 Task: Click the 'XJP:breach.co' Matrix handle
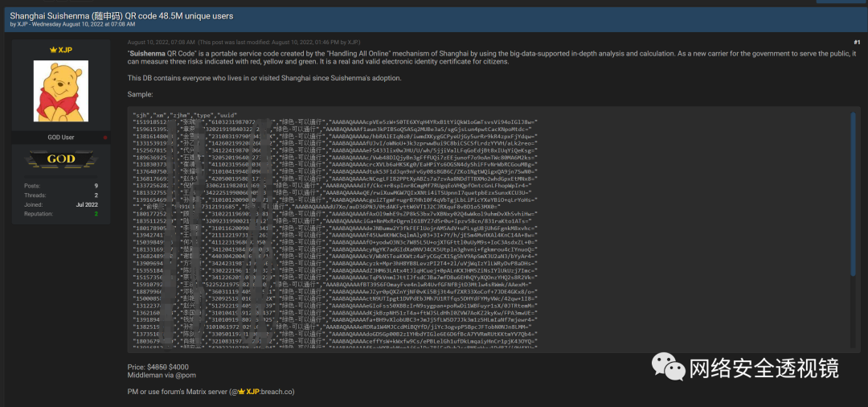pyautogui.click(x=269, y=392)
